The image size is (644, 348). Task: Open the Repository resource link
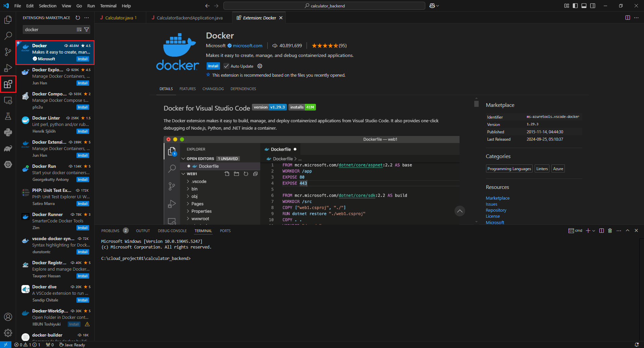click(x=496, y=210)
